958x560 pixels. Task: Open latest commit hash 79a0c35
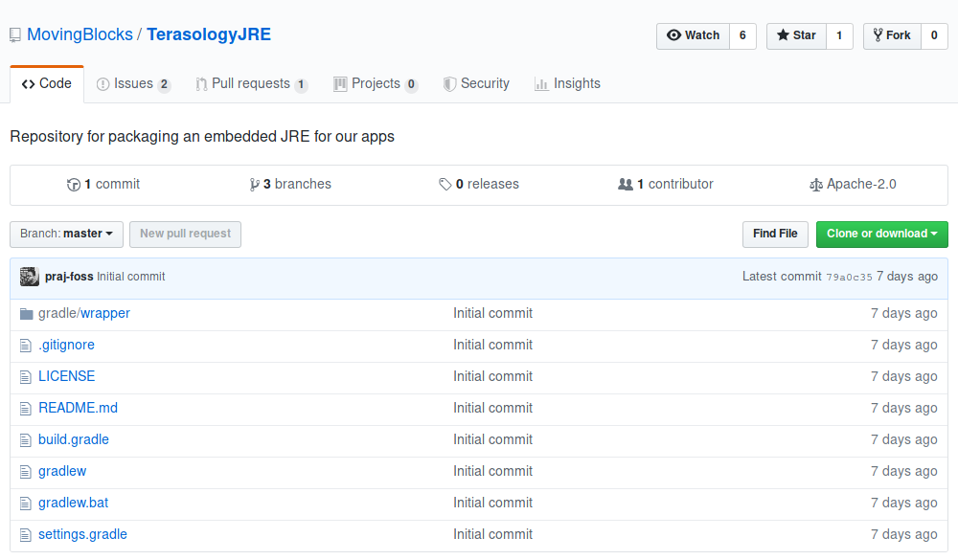849,278
